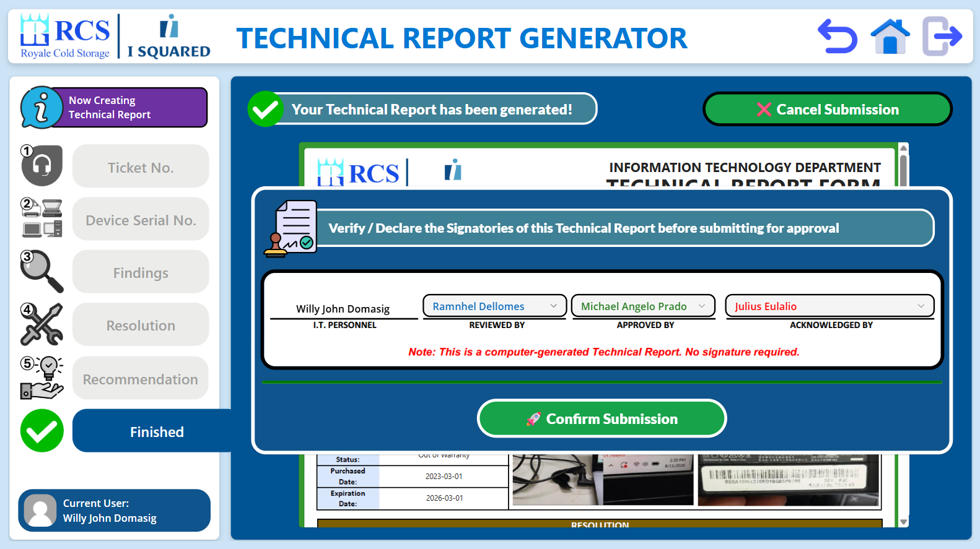Click the red computer-generated report note
This screenshot has width=980, height=549.
(x=604, y=352)
